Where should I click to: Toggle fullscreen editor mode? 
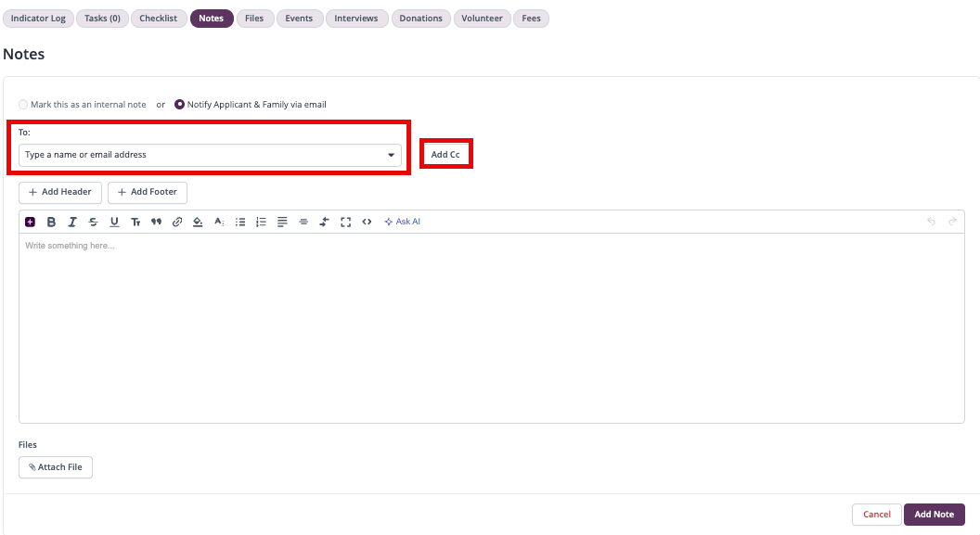pyautogui.click(x=345, y=222)
